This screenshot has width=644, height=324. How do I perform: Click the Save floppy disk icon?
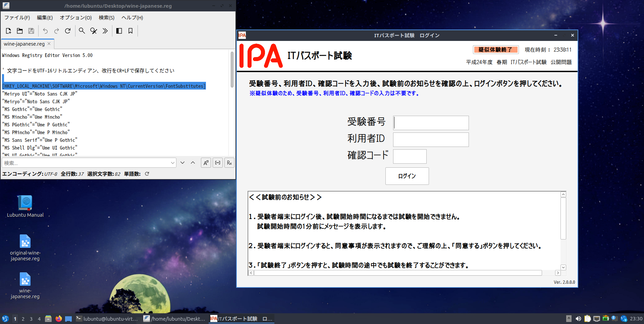[x=31, y=31]
